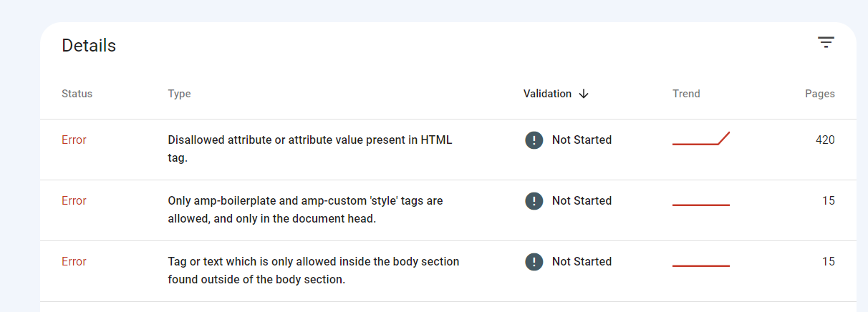Click the Not Started icon for amp-boilerplate row
This screenshot has height=312, width=868.
pyautogui.click(x=534, y=201)
